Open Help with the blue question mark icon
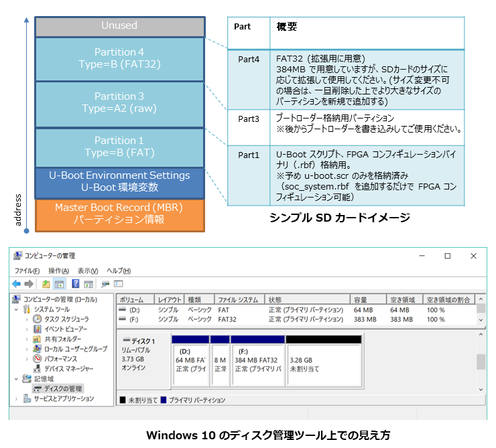 (x=75, y=284)
